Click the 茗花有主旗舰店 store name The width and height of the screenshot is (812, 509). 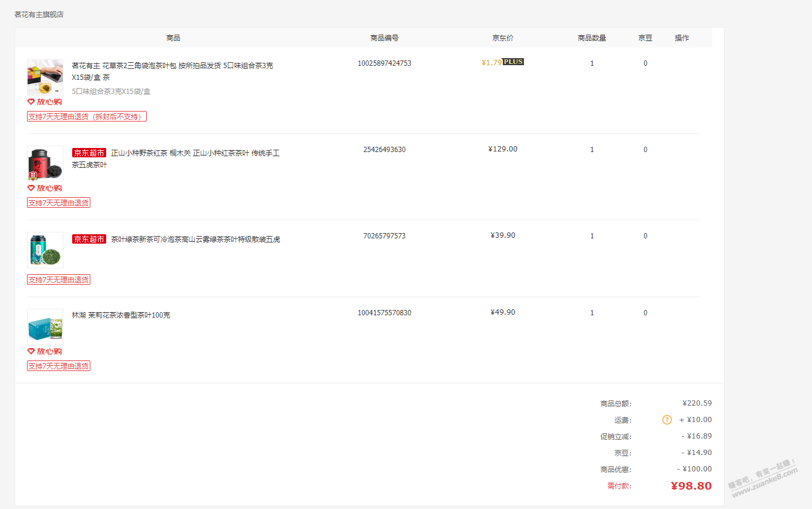(x=39, y=14)
